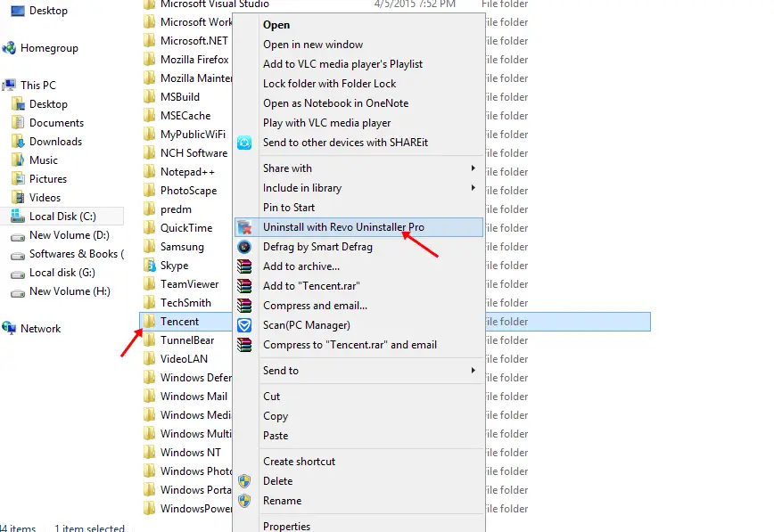Select the Windows Mail folder row
Viewport: 774px width, 532px height.
coord(194,397)
